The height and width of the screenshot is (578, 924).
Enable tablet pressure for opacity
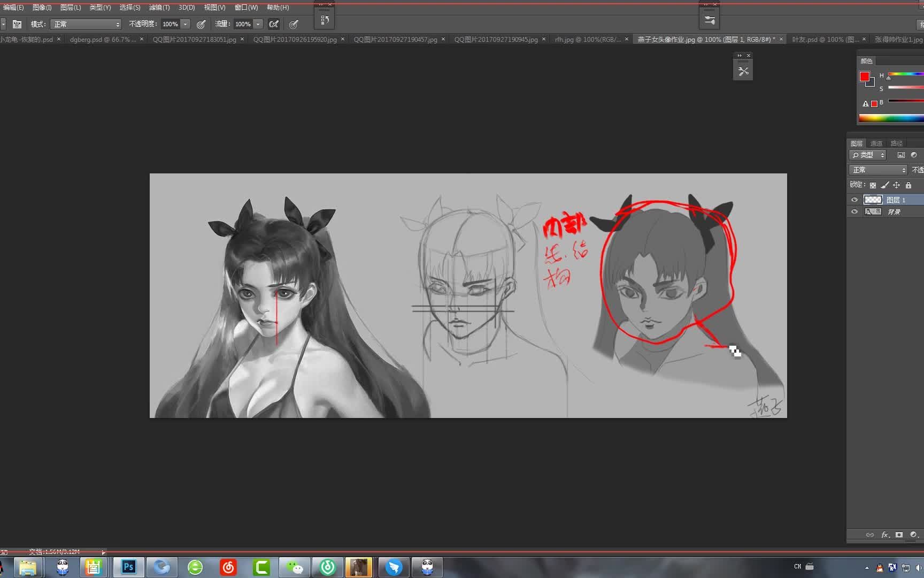[x=201, y=24]
